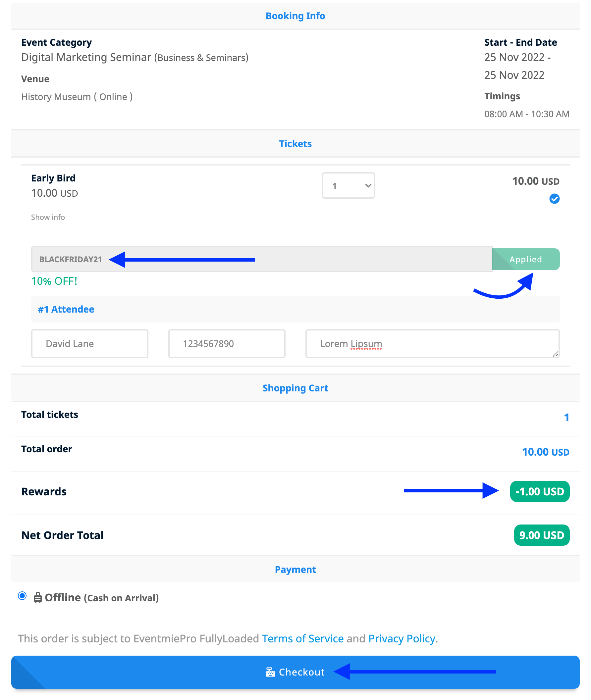
Task: Click the Shopping Cart section header
Action: pos(295,388)
